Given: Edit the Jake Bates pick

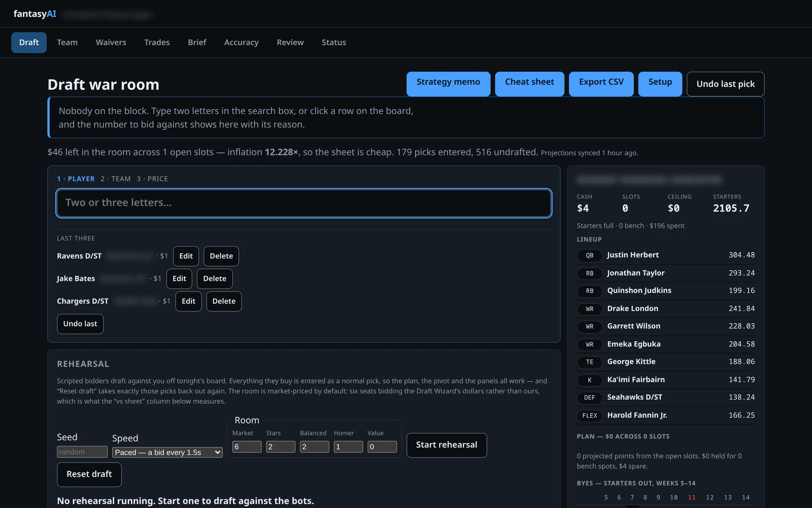Looking at the screenshot, I should pyautogui.click(x=179, y=279).
